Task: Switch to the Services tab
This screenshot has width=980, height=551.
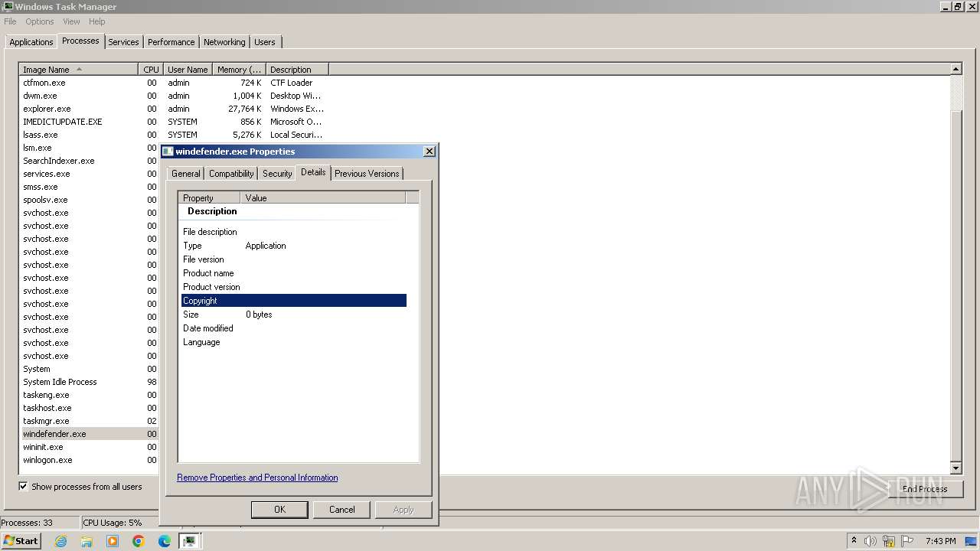Action: pyautogui.click(x=123, y=42)
